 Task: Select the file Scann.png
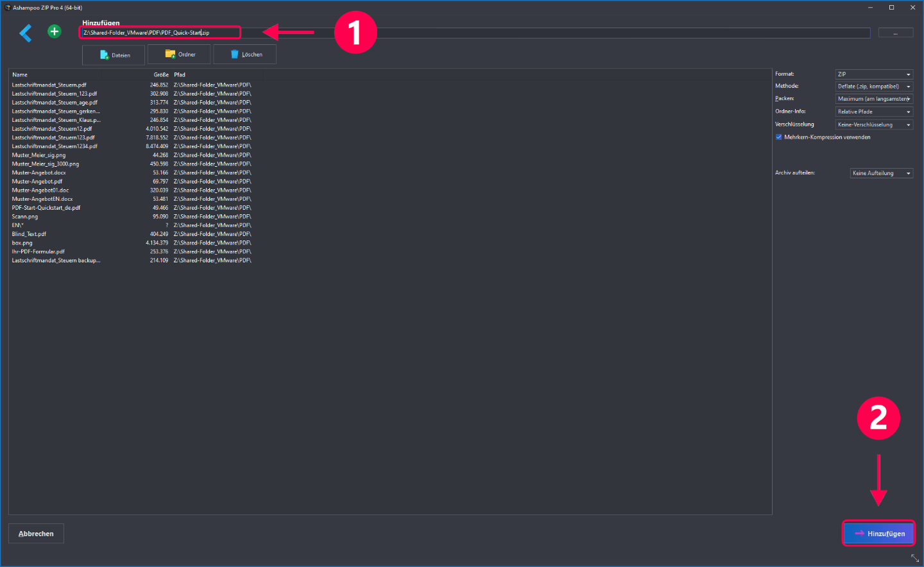click(x=24, y=217)
